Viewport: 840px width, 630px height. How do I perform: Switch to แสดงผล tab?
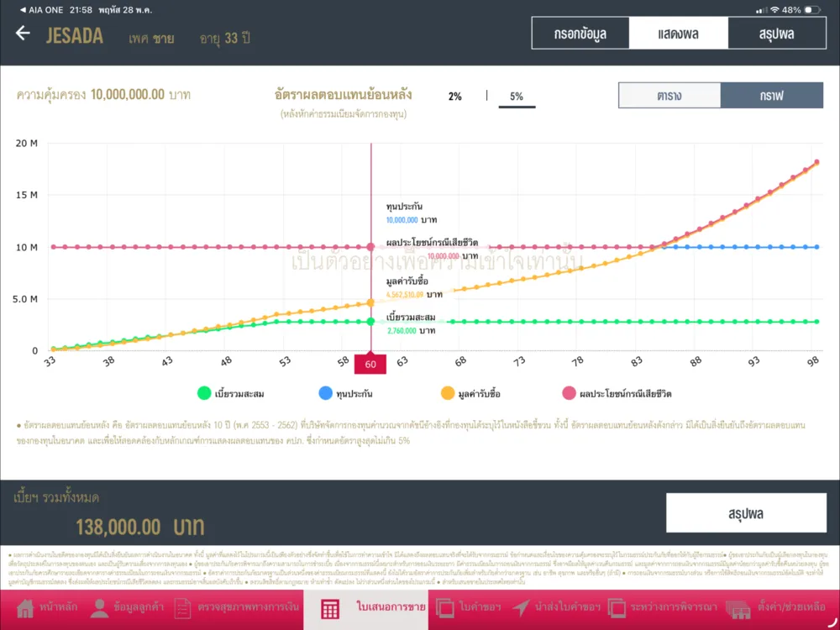point(678,34)
